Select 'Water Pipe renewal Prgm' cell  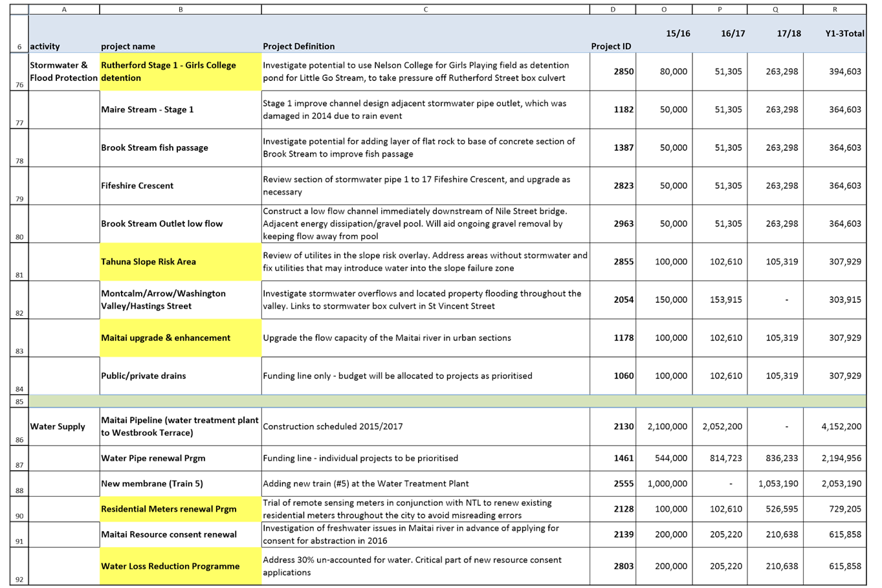(x=181, y=458)
